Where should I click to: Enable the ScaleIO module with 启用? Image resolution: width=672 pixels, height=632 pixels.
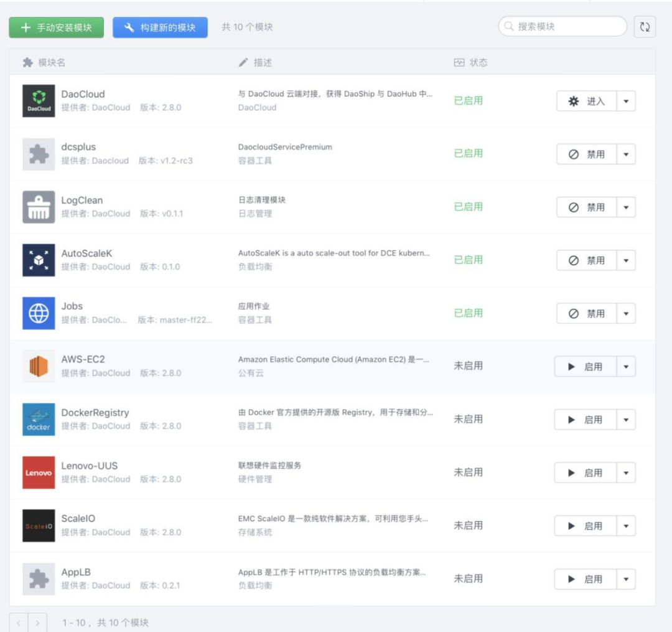tap(586, 526)
